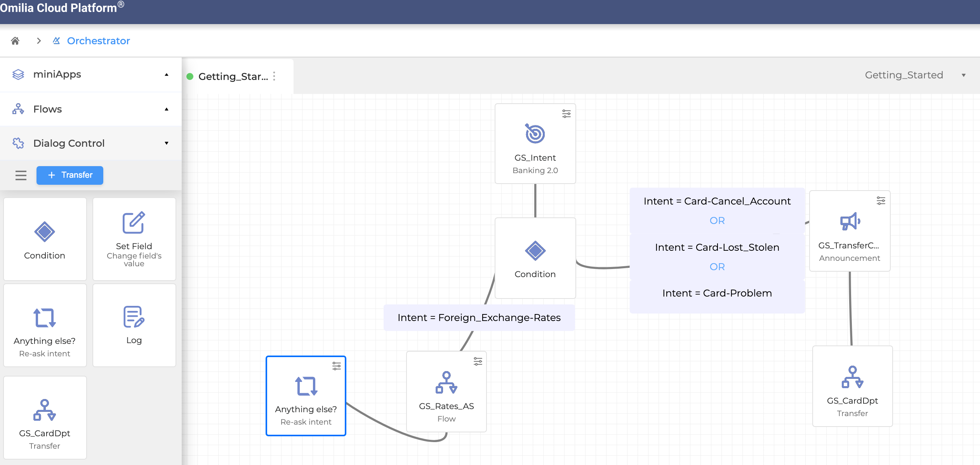Screen dimensions: 980x465
Task: Select the GS_Intent target node
Action: click(535, 144)
